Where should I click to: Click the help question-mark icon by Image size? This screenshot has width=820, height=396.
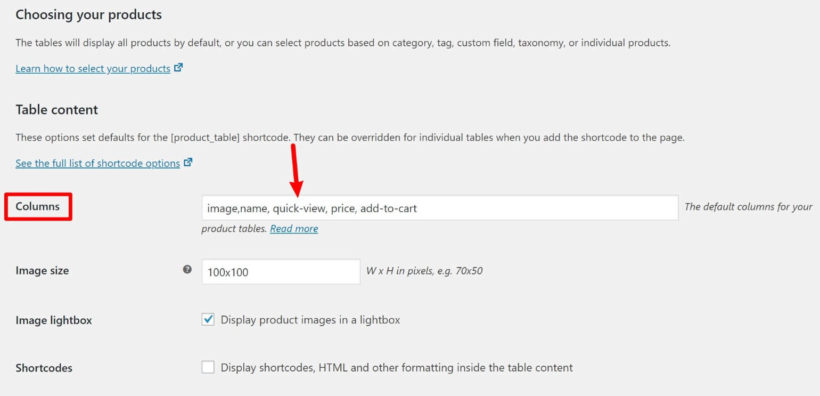tap(187, 270)
